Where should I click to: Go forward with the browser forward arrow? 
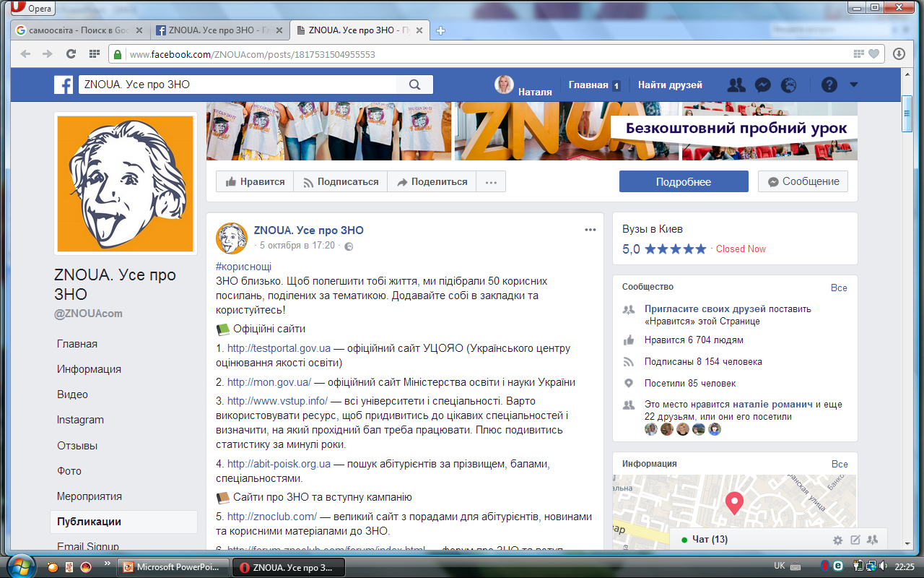point(48,54)
